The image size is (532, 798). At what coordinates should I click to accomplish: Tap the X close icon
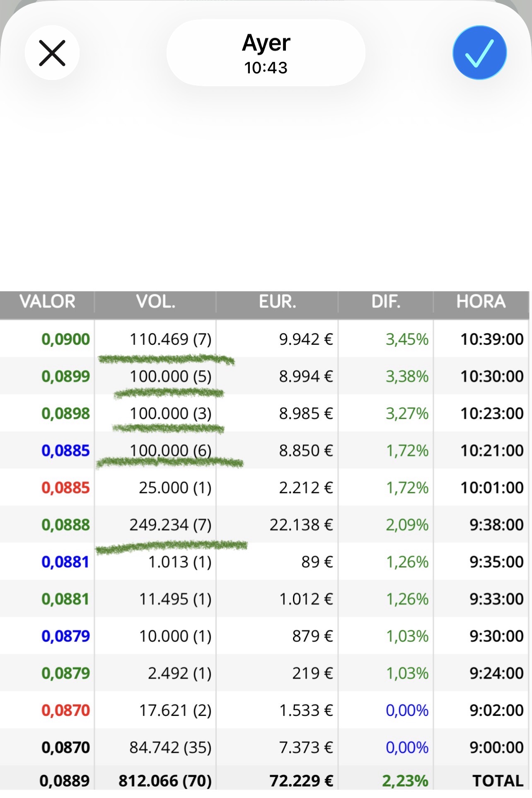pyautogui.click(x=52, y=53)
